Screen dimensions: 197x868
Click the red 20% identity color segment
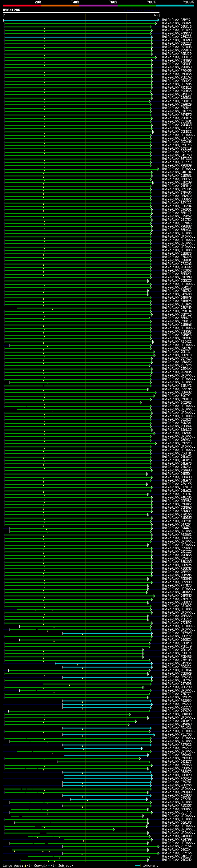pyautogui.click(x=22, y=6)
